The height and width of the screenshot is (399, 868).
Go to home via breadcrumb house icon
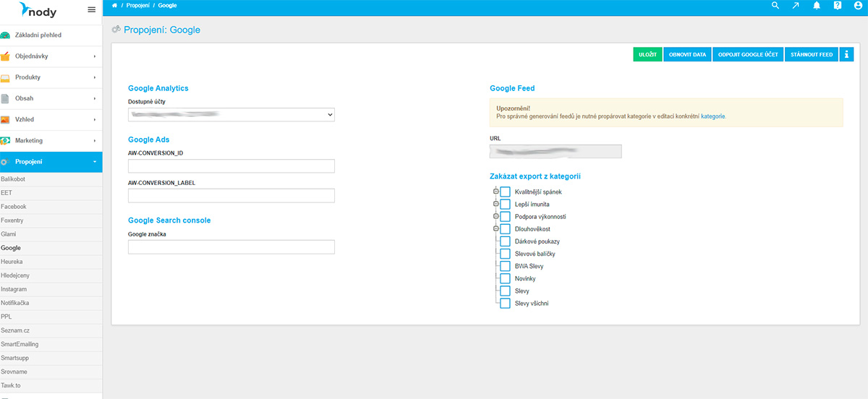coord(115,6)
